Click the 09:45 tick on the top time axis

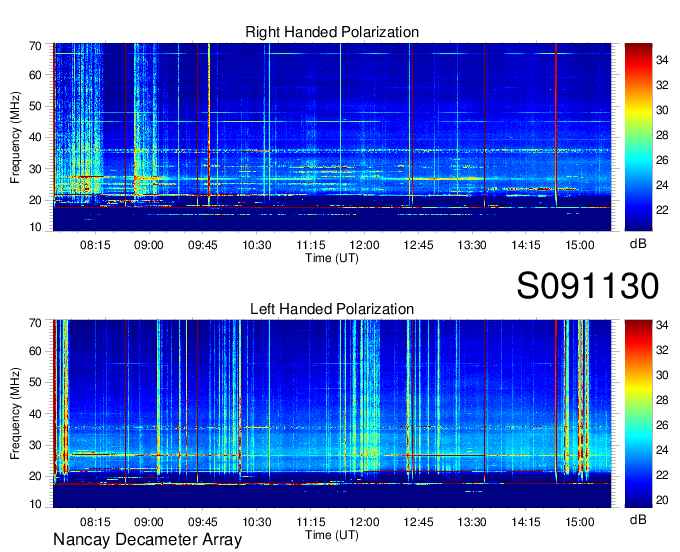203,245
